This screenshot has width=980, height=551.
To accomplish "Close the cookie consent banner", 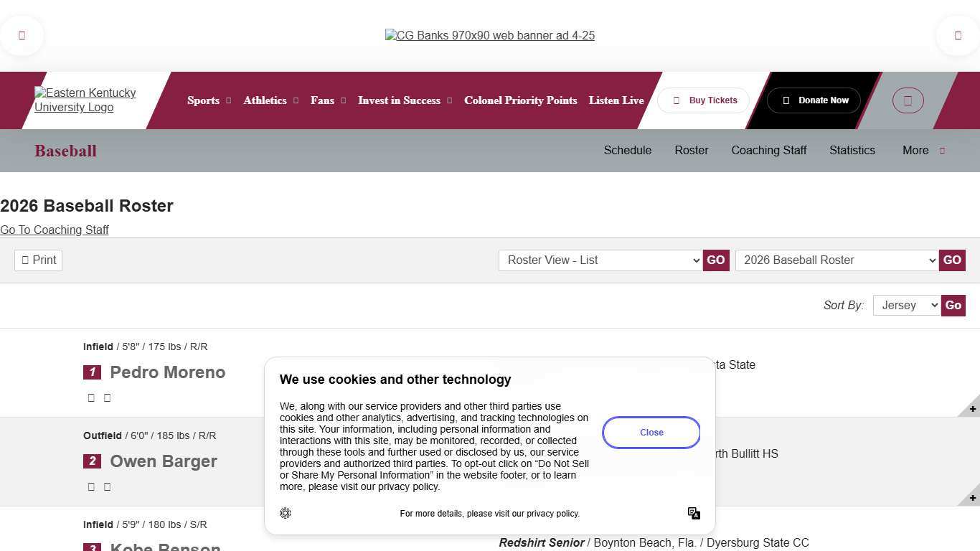I will pos(651,433).
